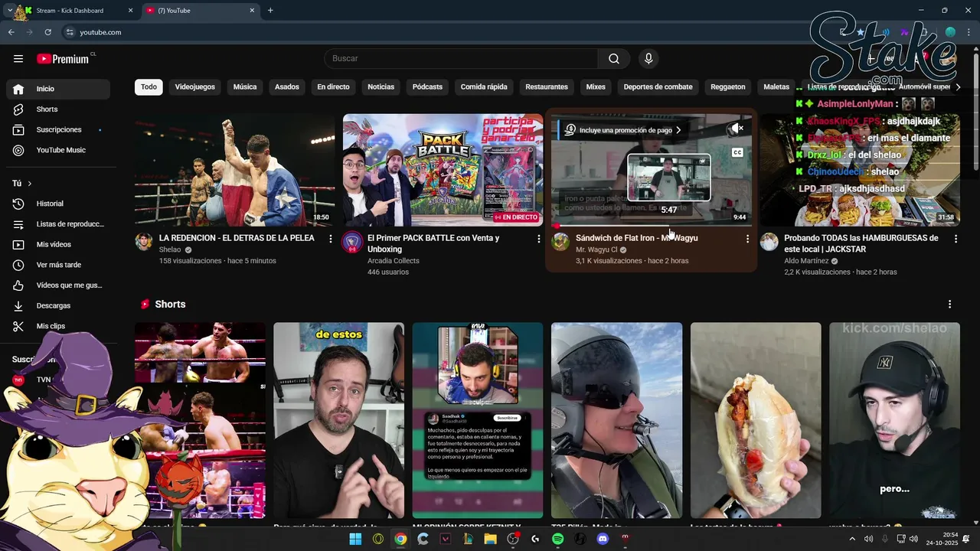Open Historial in the sidebar
The height and width of the screenshot is (551, 980).
pos(58,204)
